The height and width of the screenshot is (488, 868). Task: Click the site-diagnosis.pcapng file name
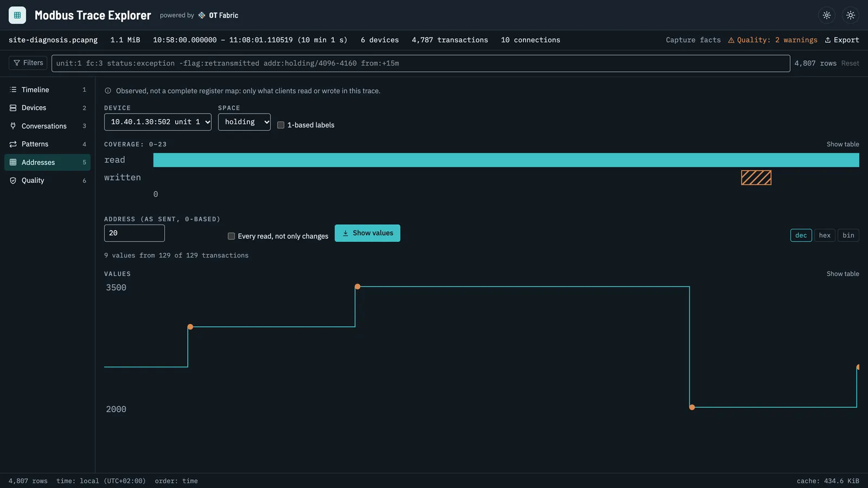click(53, 40)
